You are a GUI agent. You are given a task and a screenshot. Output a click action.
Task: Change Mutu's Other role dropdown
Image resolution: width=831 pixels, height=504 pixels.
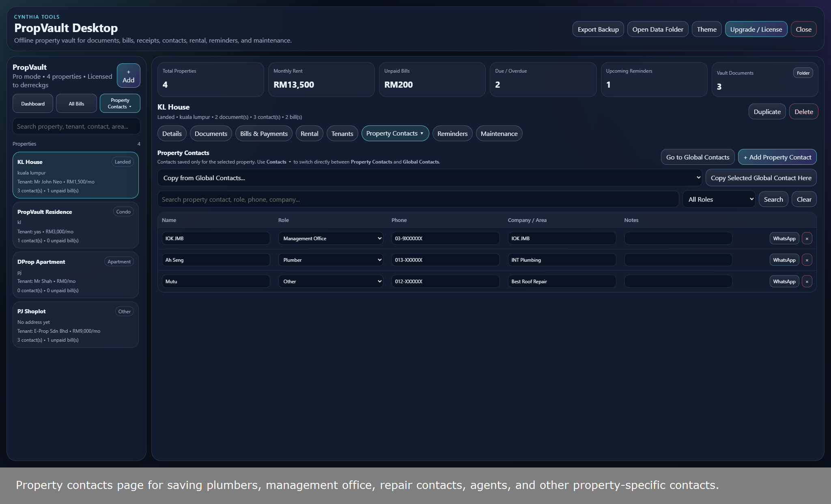point(331,282)
